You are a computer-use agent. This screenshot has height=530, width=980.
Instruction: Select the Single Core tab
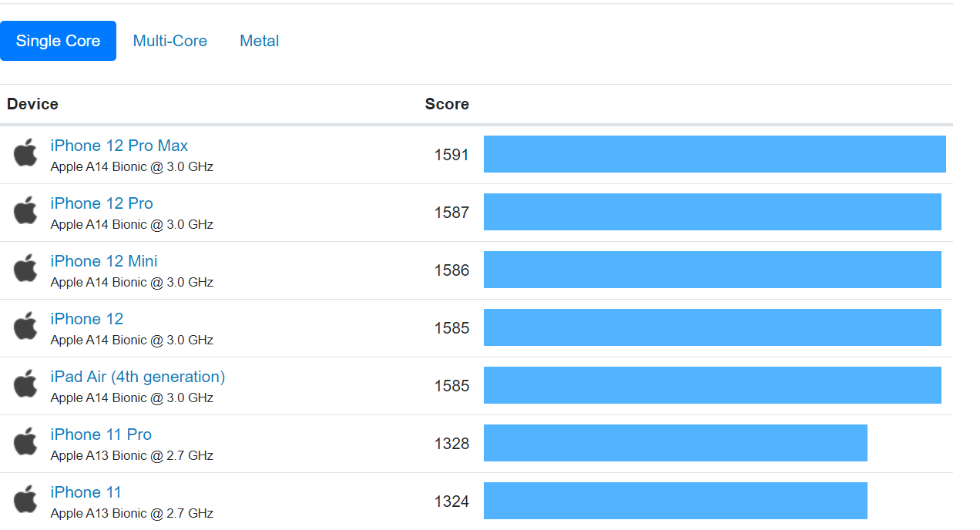[x=58, y=41]
